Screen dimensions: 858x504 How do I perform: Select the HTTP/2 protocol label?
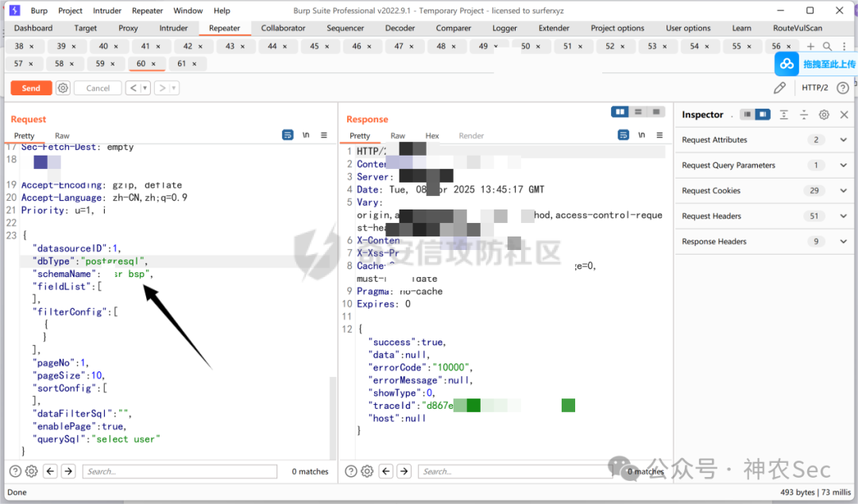815,87
